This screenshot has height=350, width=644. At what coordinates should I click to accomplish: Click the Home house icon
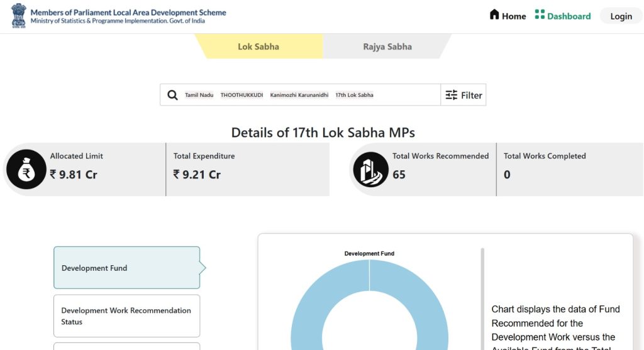pos(494,15)
